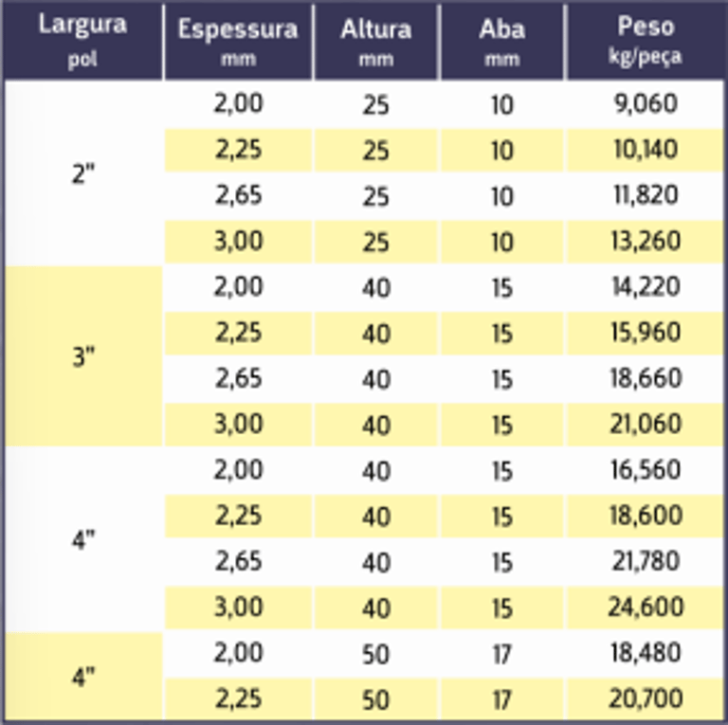Click the Peso kg/peça header
This screenshot has width=728, height=725.
(x=645, y=40)
